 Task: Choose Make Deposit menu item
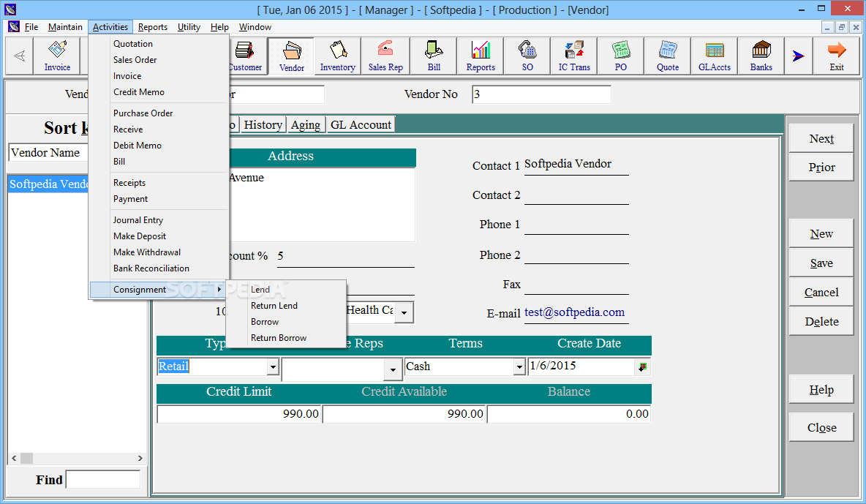159,236
